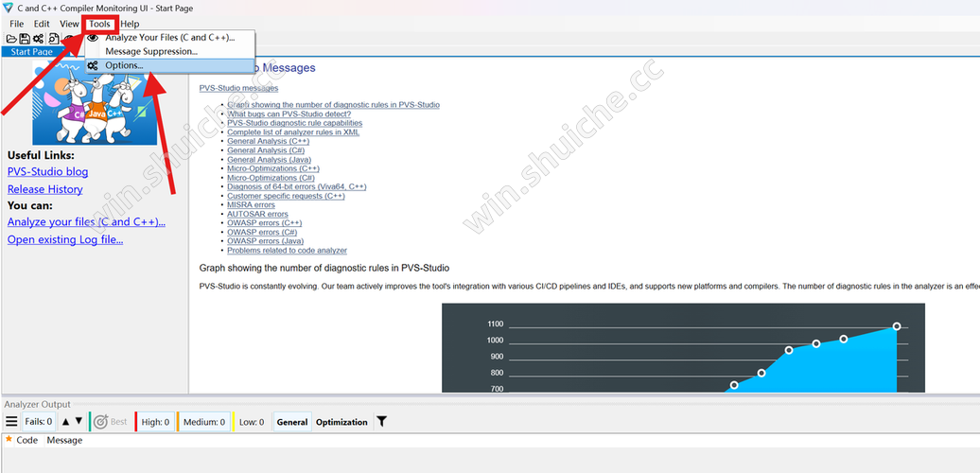Toggle the Low: 0 severity filter
The image size is (980, 473).
pyautogui.click(x=251, y=422)
